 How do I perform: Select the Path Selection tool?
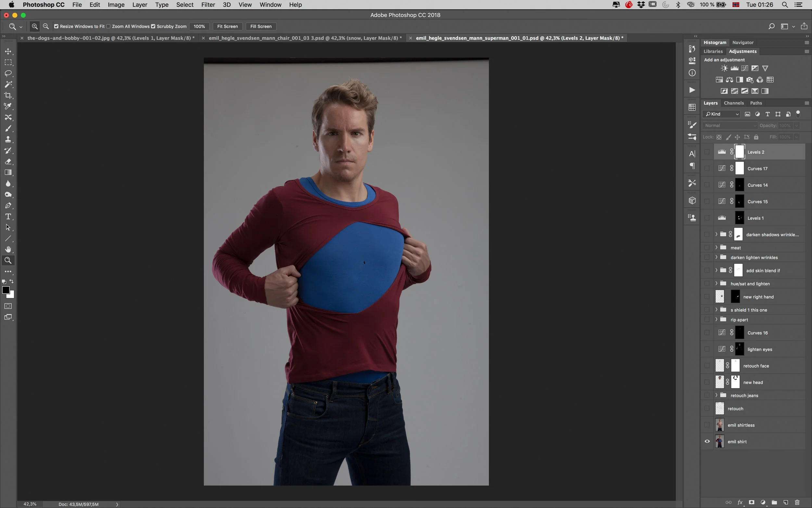tap(8, 228)
